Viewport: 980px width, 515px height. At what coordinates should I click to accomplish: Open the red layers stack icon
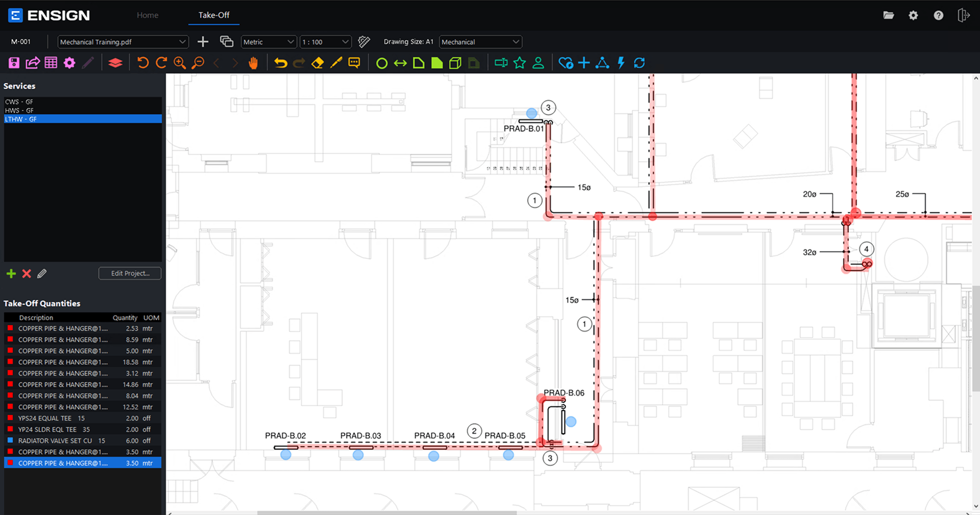coord(115,63)
